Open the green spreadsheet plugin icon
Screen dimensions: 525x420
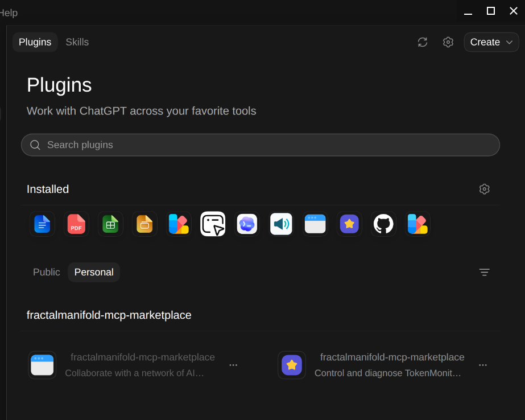[110, 224]
